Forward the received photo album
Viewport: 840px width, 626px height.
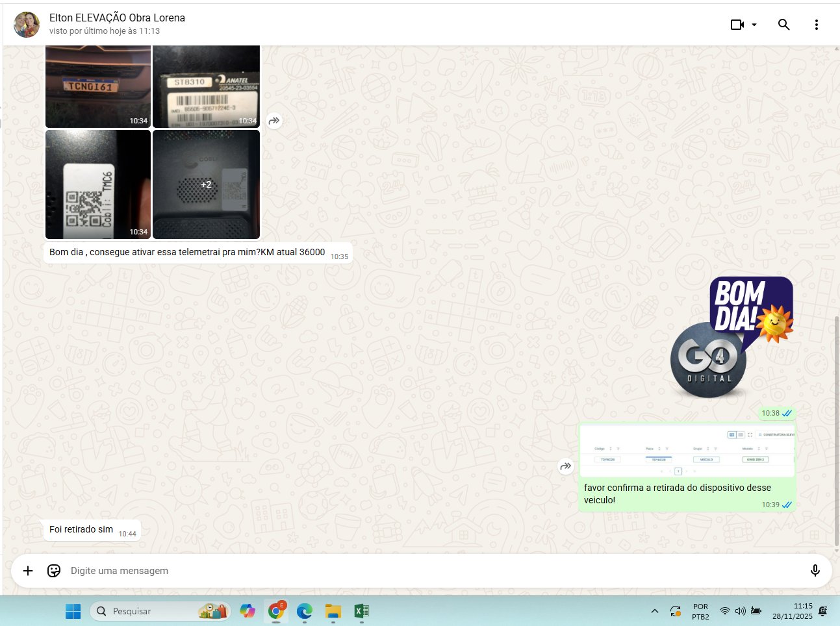[x=274, y=120]
